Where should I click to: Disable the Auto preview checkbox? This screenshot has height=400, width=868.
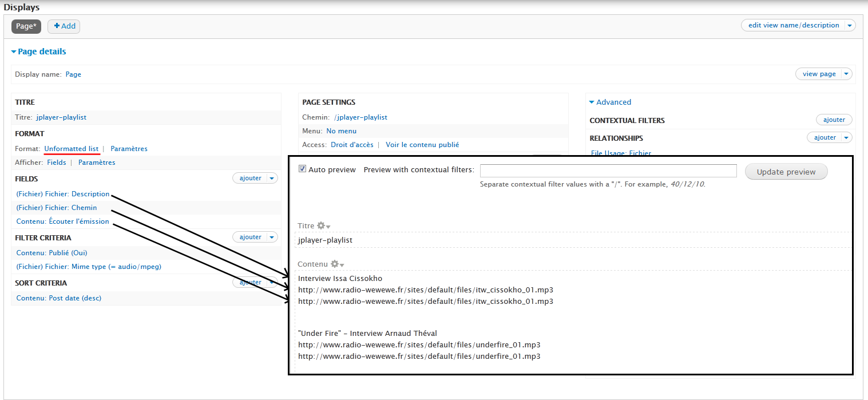click(x=302, y=168)
